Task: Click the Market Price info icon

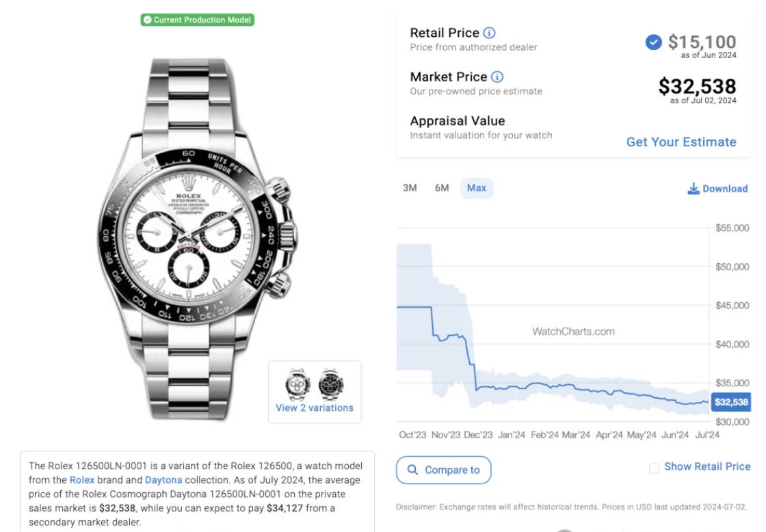Action: point(497,77)
